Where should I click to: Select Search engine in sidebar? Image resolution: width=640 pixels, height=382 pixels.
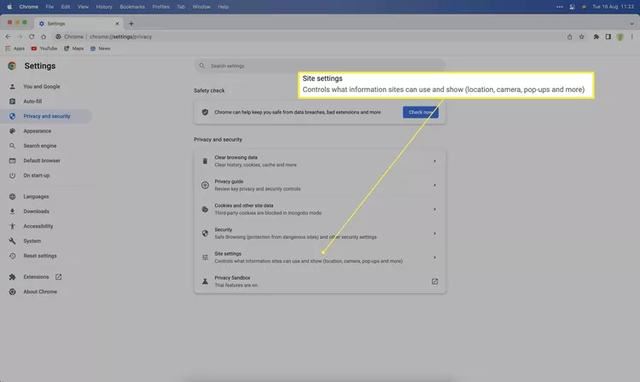coord(40,146)
